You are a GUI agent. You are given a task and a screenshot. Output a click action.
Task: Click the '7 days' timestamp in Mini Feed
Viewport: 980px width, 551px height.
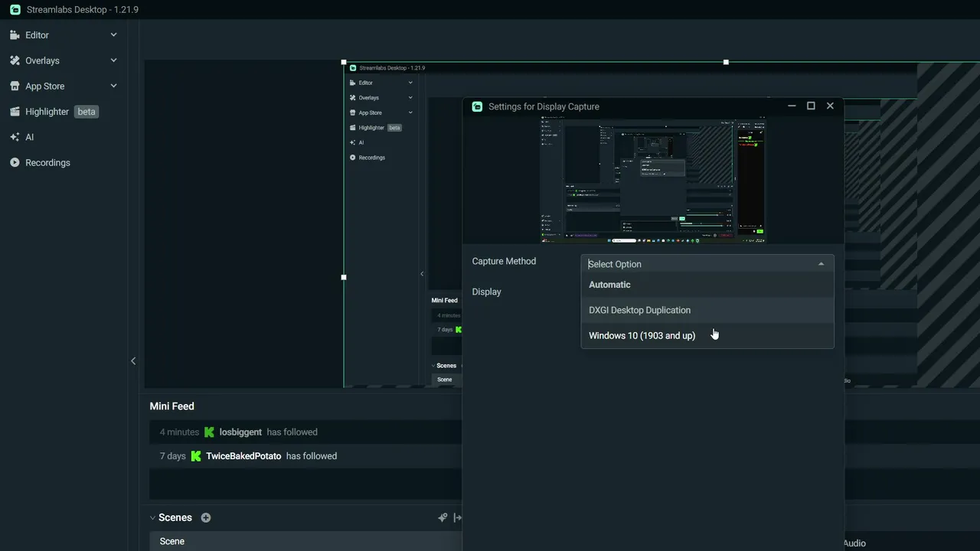pos(172,456)
